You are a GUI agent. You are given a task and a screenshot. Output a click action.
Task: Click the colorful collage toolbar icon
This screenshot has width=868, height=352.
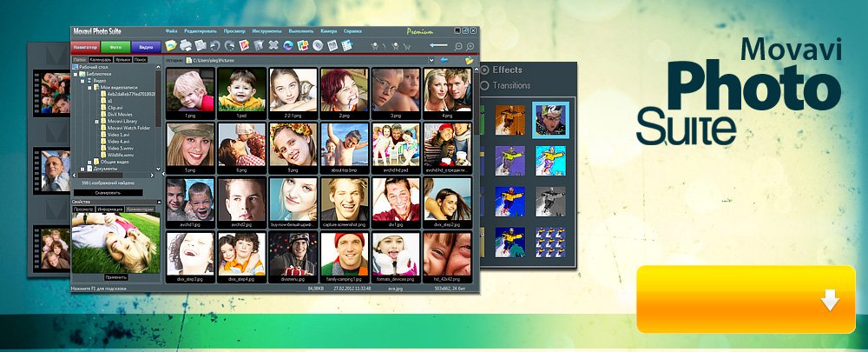303,45
